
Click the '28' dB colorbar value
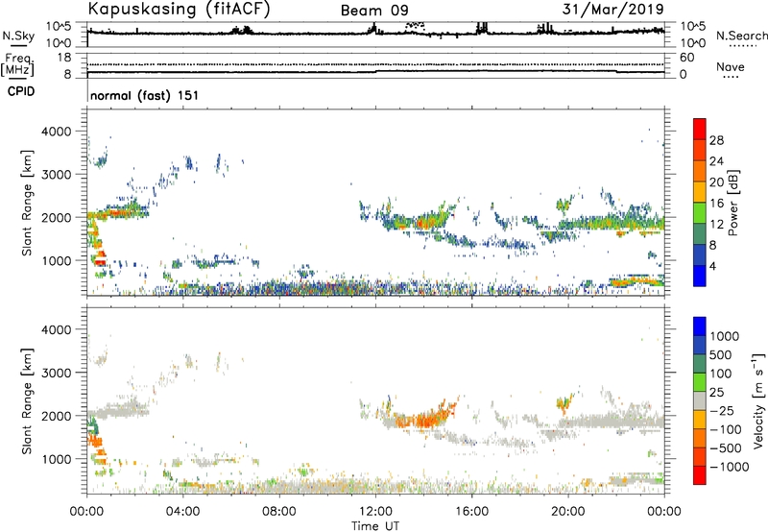point(716,140)
